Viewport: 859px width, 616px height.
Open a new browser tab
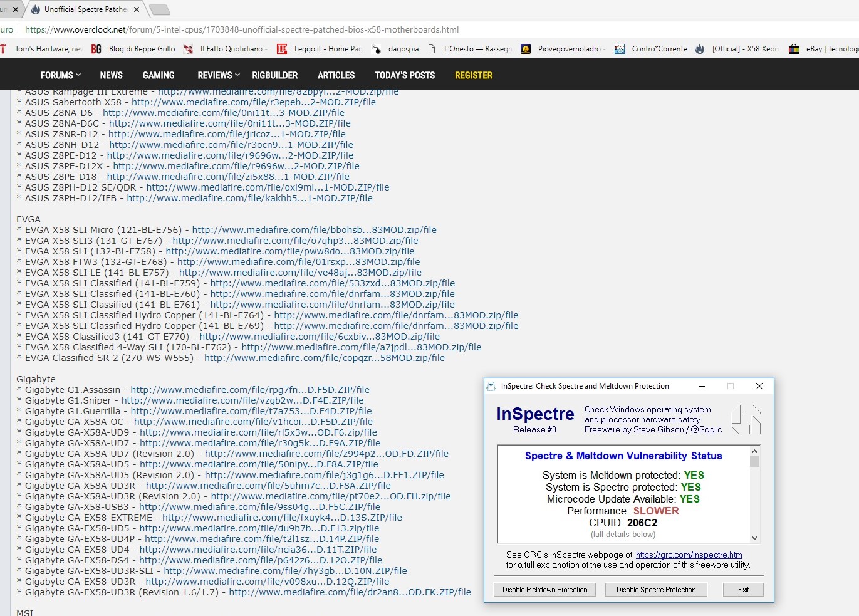(160, 9)
